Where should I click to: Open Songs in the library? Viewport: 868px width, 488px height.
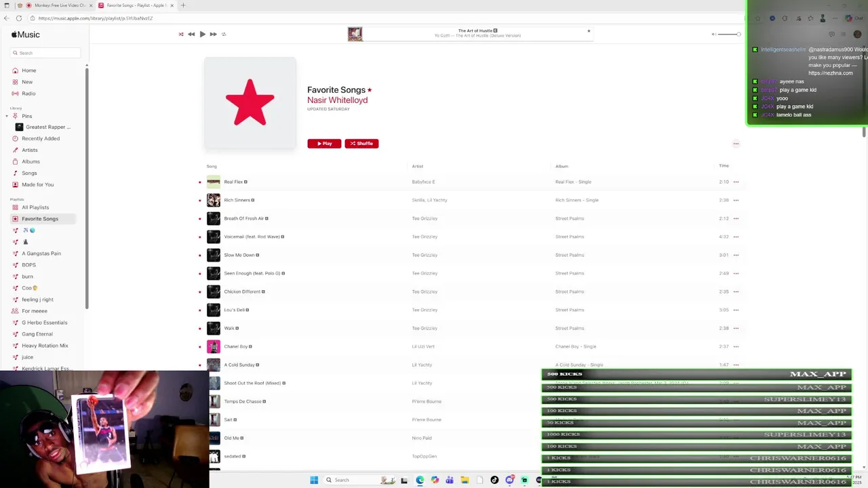pyautogui.click(x=29, y=173)
